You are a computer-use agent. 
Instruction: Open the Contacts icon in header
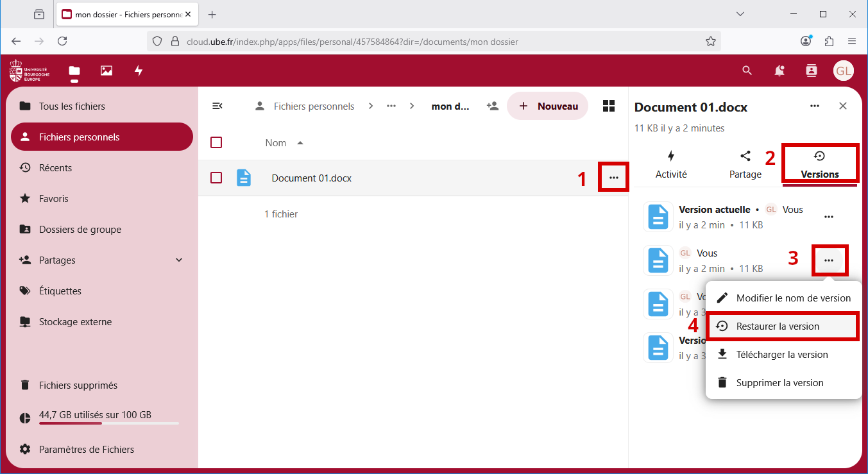click(x=812, y=71)
